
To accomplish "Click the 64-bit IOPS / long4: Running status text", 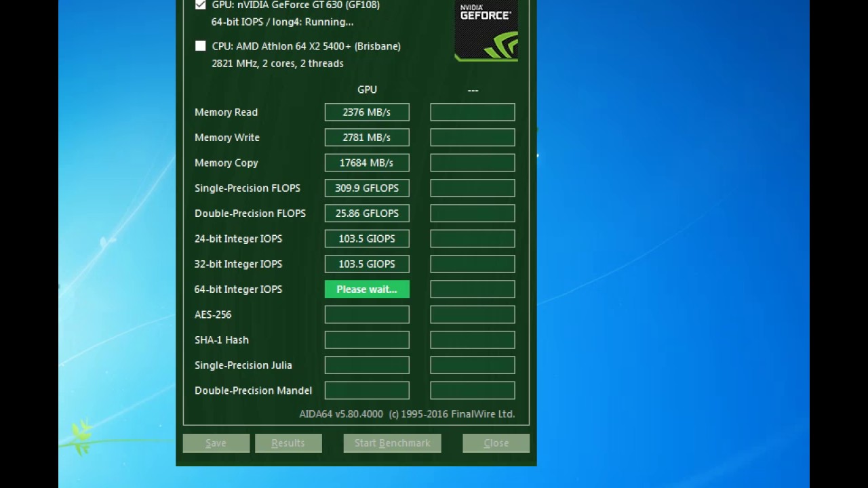I will (x=282, y=22).
